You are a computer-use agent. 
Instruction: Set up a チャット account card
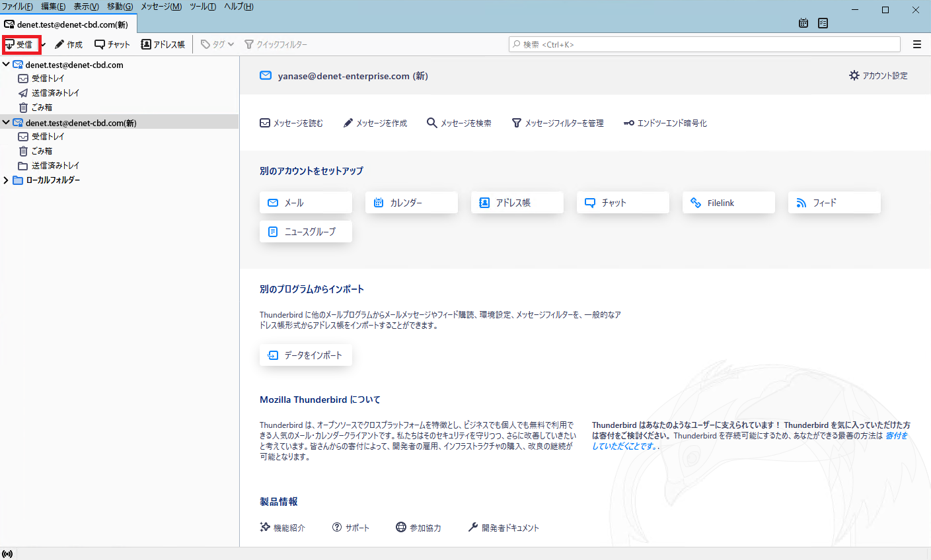click(623, 203)
